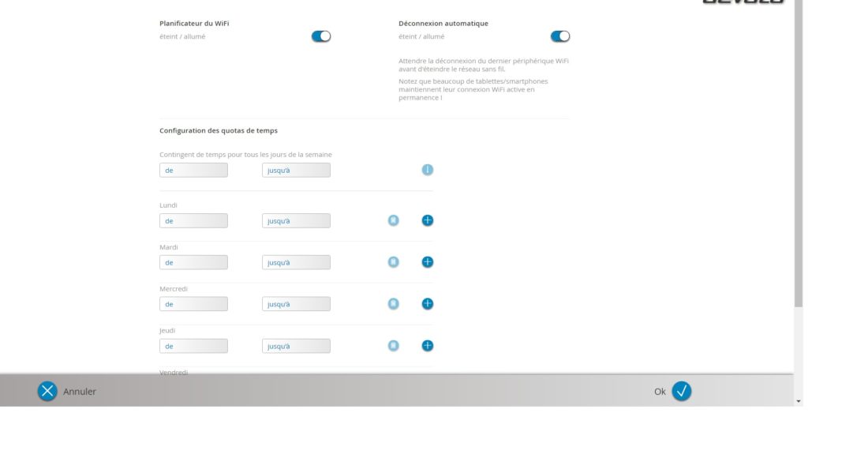Confirm settings with the Ok button
This screenshot has height=473, width=868.
point(681,391)
